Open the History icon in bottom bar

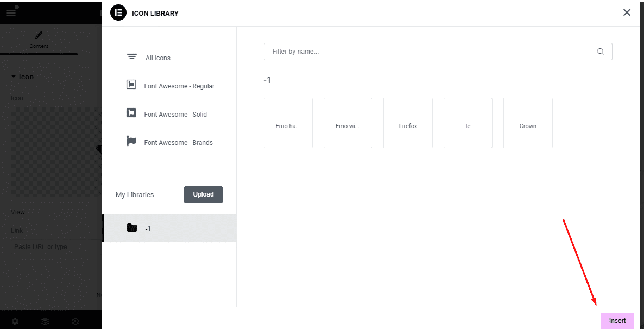(75, 321)
